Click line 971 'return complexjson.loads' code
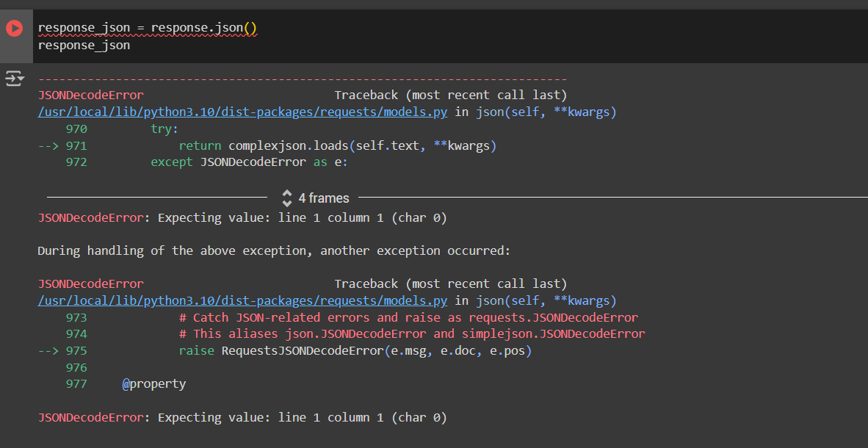Image resolution: width=868 pixels, height=448 pixels. pos(337,146)
